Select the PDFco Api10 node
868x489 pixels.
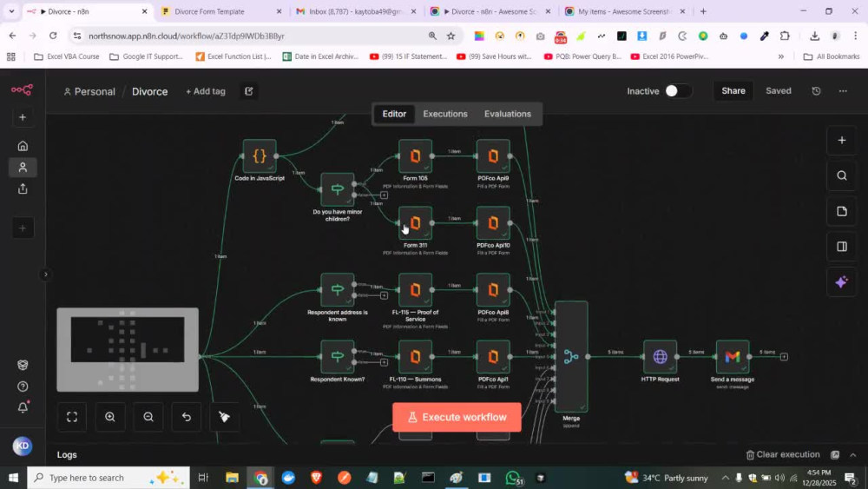(493, 223)
